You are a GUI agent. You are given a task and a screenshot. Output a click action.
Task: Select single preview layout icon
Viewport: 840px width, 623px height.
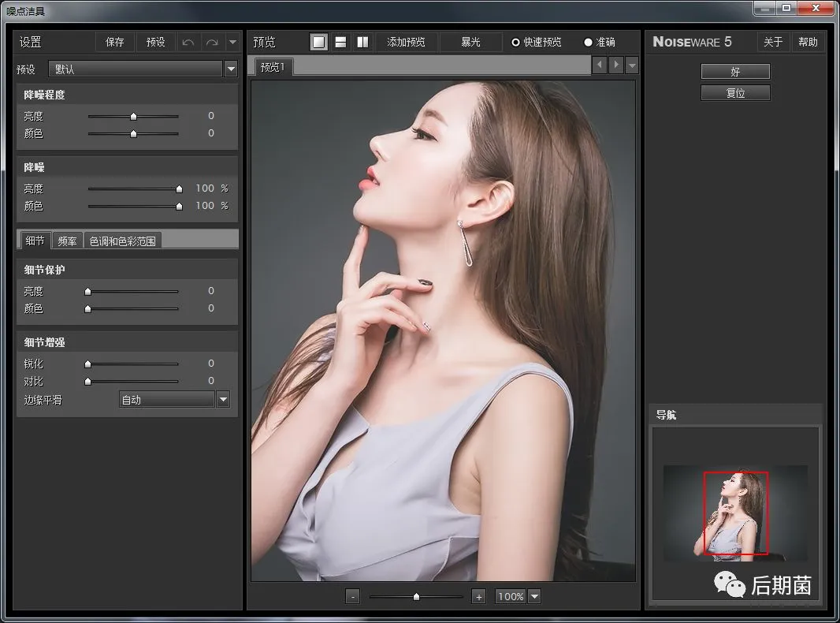coord(318,43)
